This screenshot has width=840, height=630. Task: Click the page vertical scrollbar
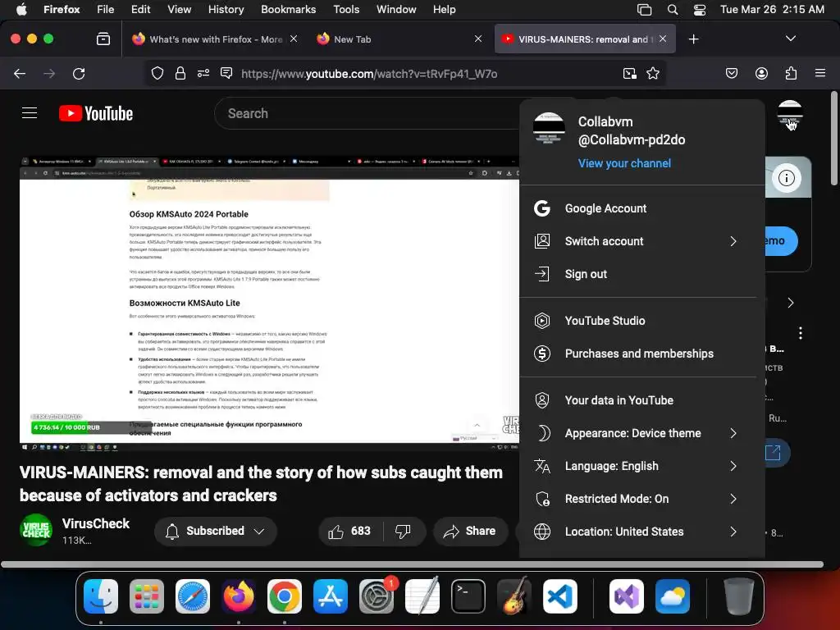(x=833, y=139)
